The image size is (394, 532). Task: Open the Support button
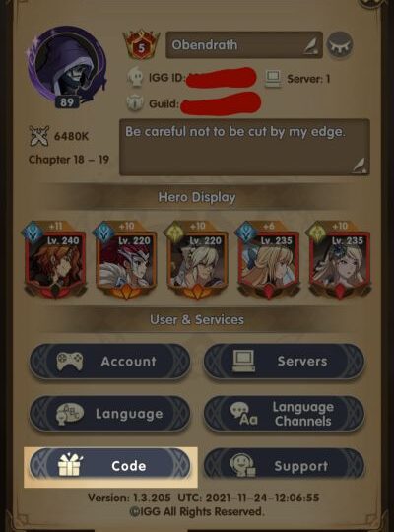(284, 466)
